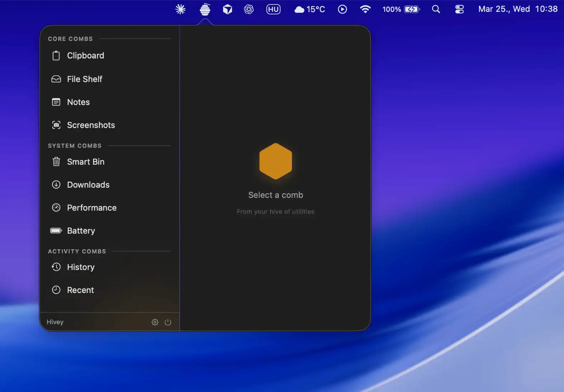564x392 pixels.
Task: Click the Hivey beehive menu bar icon
Action: [x=205, y=9]
